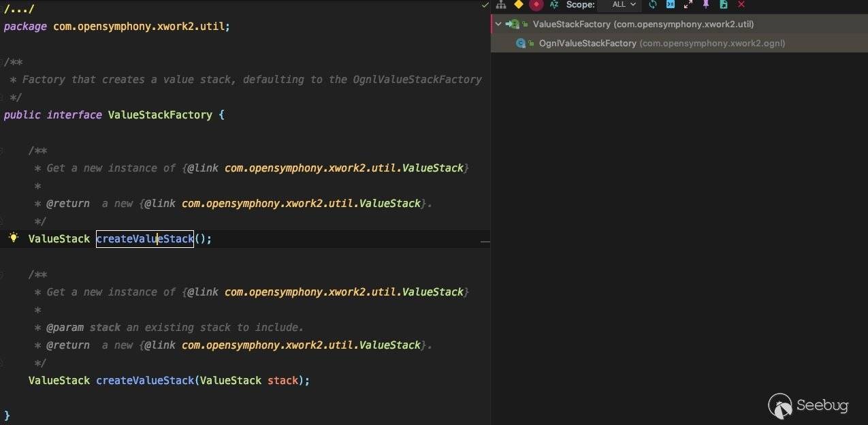Screen dimensions: 868x425
Task: Click the red circle toolbar icon
Action: pos(536,5)
